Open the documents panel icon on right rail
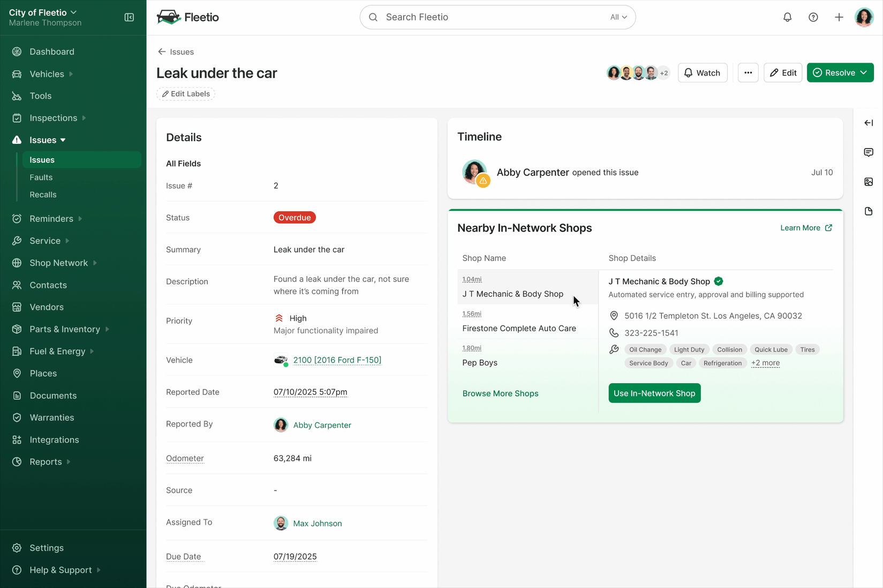 869,211
